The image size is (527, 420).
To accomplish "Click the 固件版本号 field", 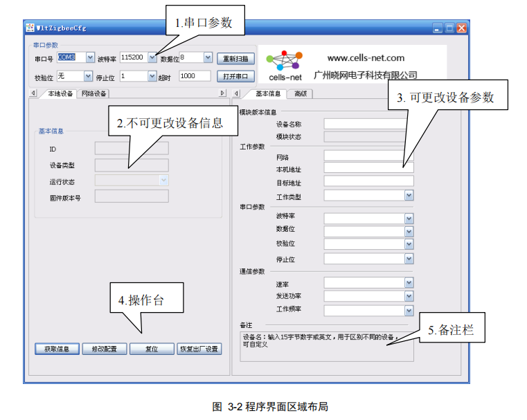I will (x=132, y=197).
